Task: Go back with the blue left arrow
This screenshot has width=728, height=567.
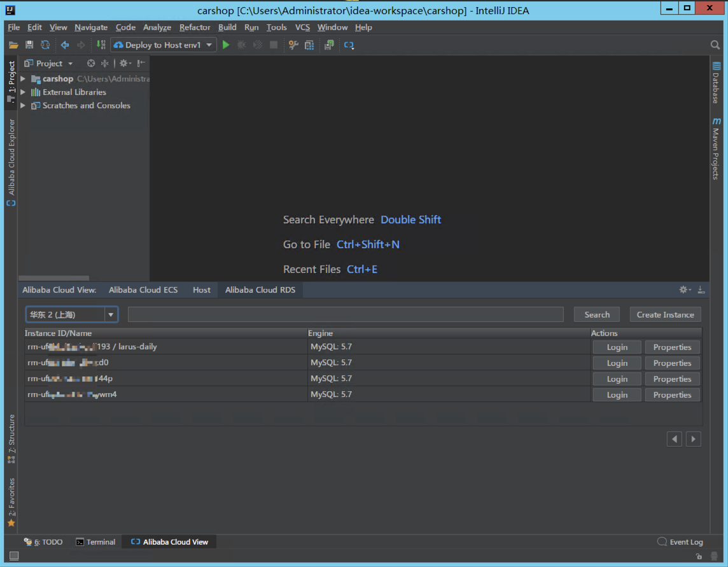Action: pos(65,45)
